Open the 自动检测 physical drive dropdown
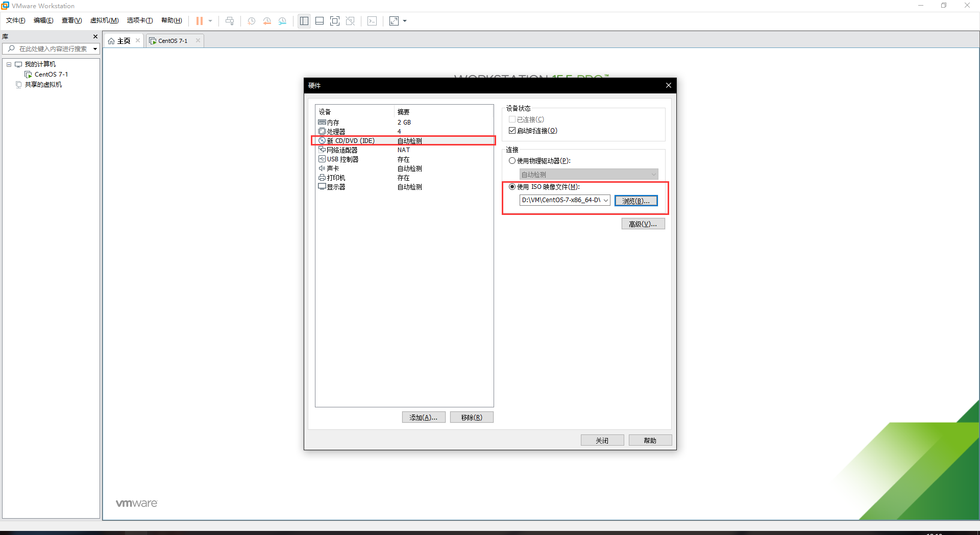 coord(589,175)
